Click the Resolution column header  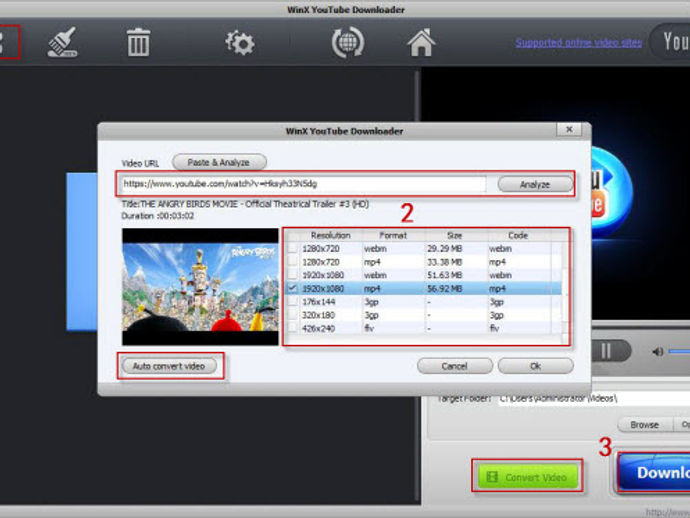point(330,235)
